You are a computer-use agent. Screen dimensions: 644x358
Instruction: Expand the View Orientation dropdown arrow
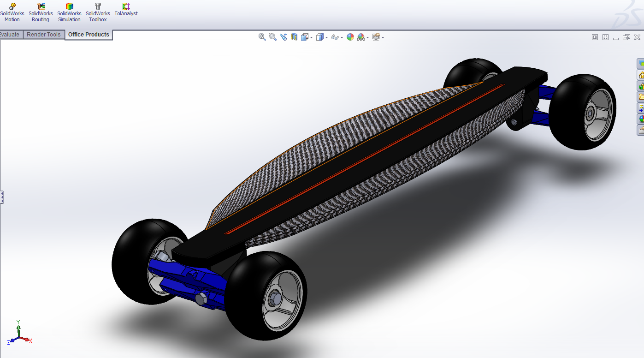(312, 37)
